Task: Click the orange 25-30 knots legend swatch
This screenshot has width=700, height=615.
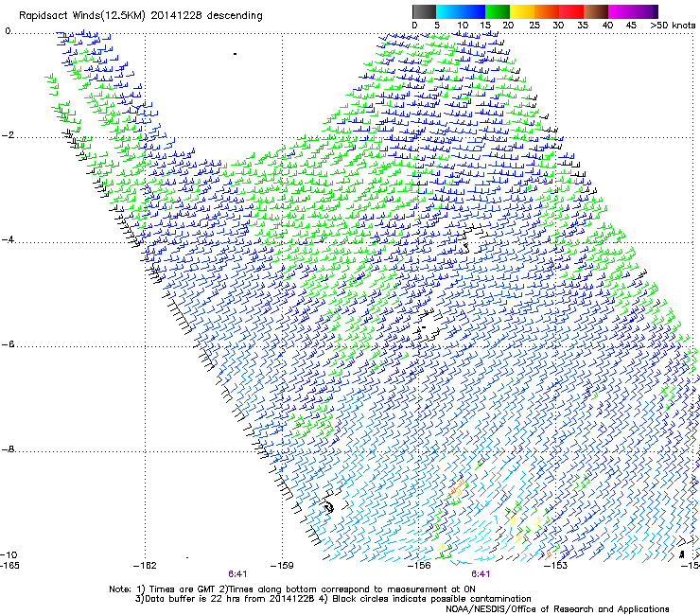Action: click(x=547, y=11)
